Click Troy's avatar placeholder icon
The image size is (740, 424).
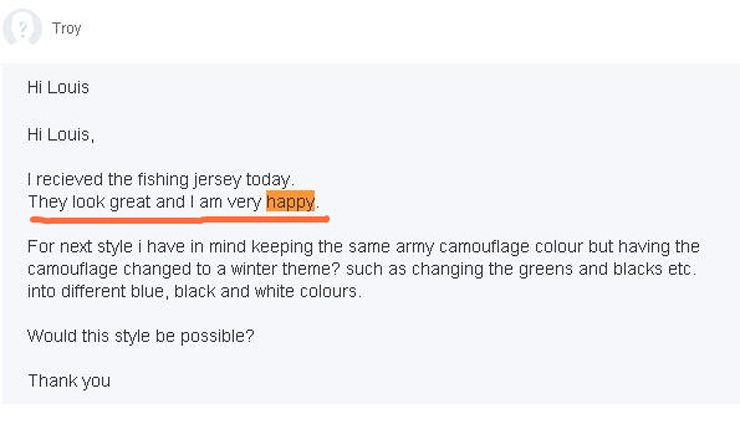point(22,27)
